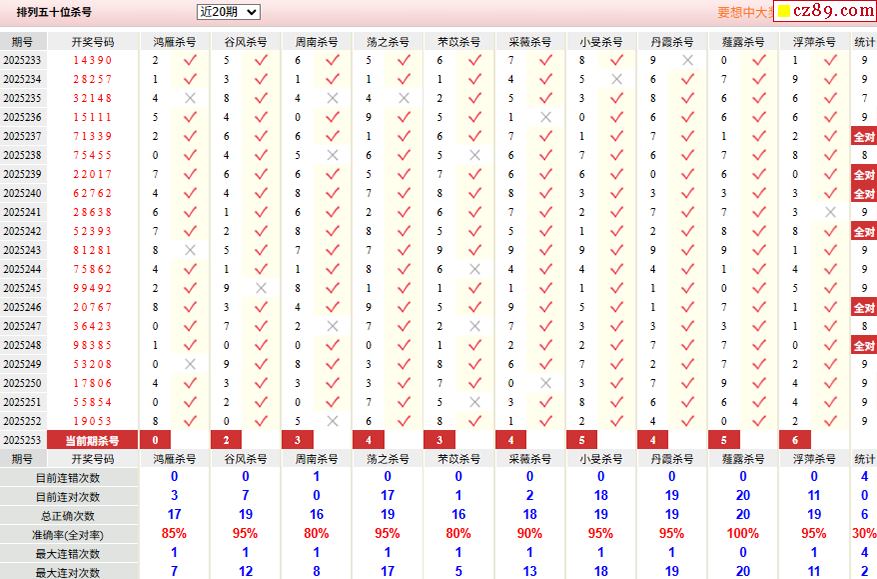Screen dimensions: 877x579
Task: Click the 目前连错次数 row label
Action: (x=68, y=478)
